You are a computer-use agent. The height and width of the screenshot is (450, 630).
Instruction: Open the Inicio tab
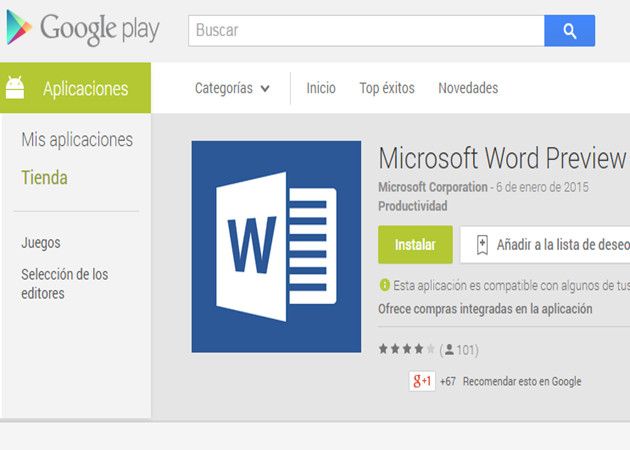point(321,88)
